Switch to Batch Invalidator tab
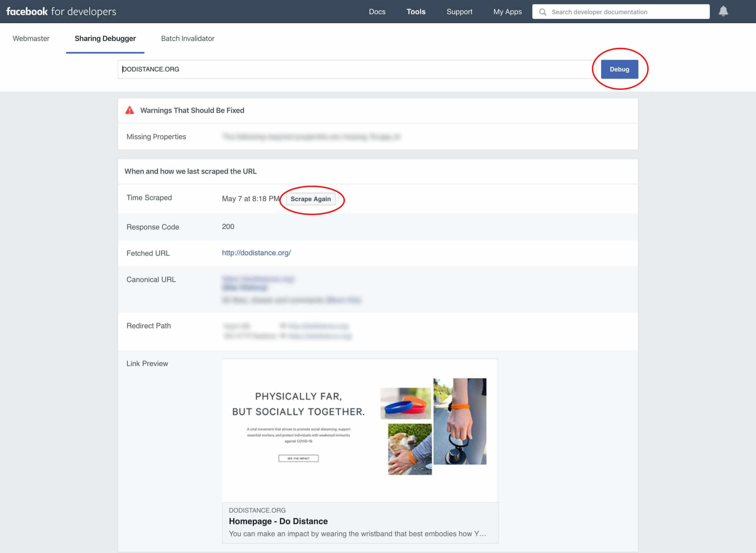The height and width of the screenshot is (553, 756). click(x=187, y=38)
